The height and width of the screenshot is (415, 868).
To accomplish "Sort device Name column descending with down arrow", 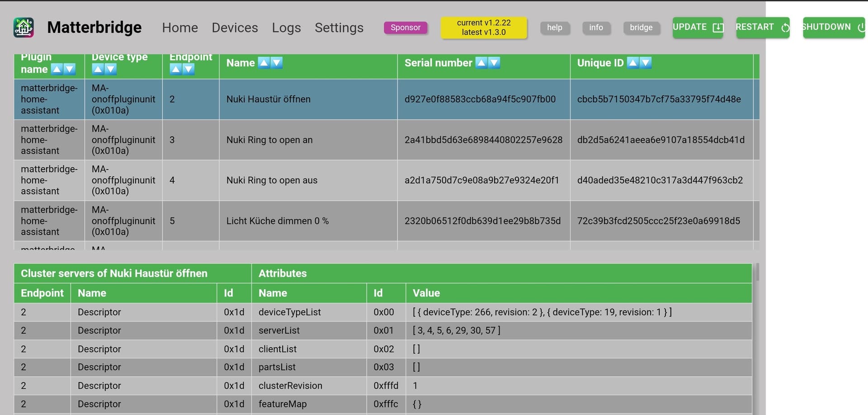I will (x=277, y=63).
